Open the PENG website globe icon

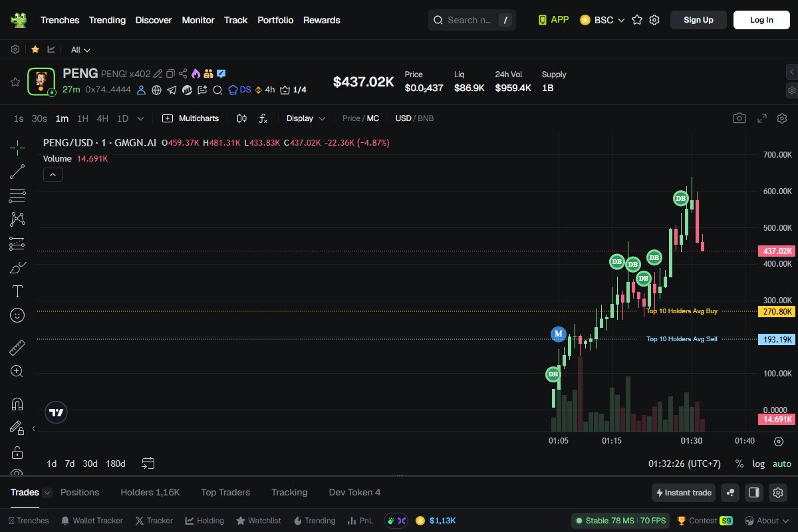click(157, 90)
